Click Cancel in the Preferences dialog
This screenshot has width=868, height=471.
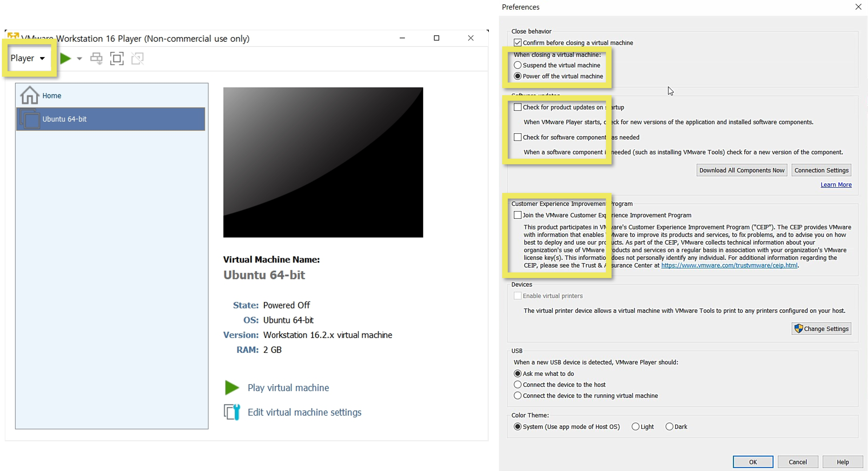(x=798, y=462)
